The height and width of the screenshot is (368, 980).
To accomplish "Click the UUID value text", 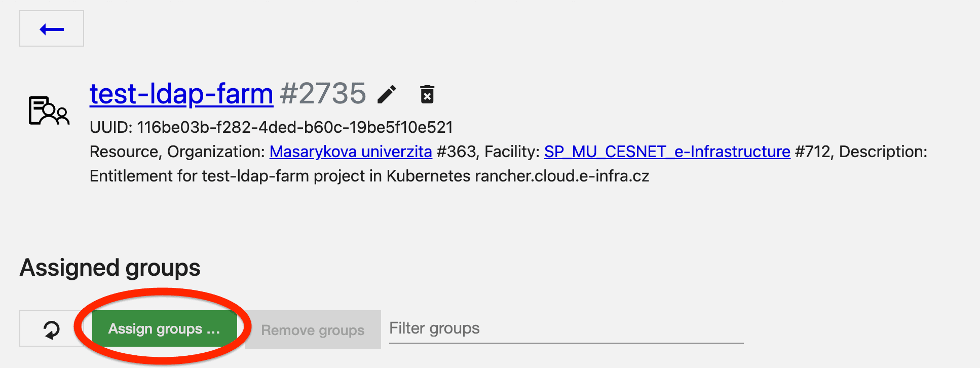I will pyautogui.click(x=294, y=127).
